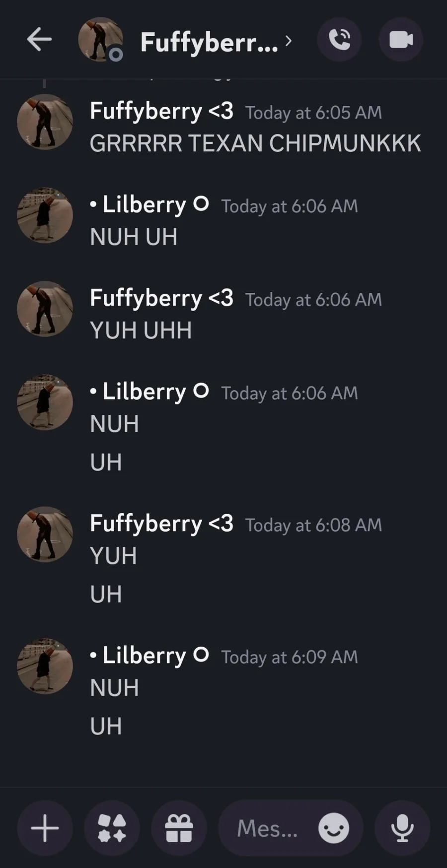The width and height of the screenshot is (447, 868).
Task: Tap avatar beside the 6:09 AM message
Action: pyautogui.click(x=45, y=666)
